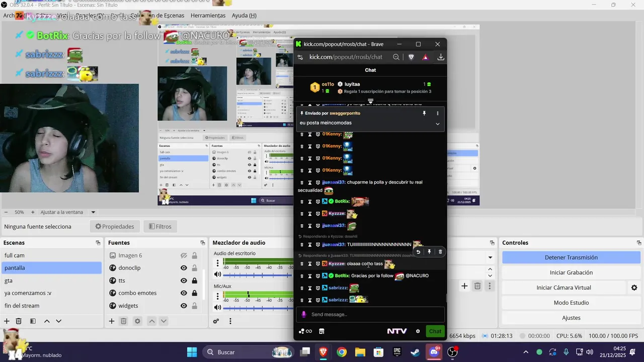Remove the transition with trash icon
This screenshot has width=644, height=362.
tap(477, 286)
